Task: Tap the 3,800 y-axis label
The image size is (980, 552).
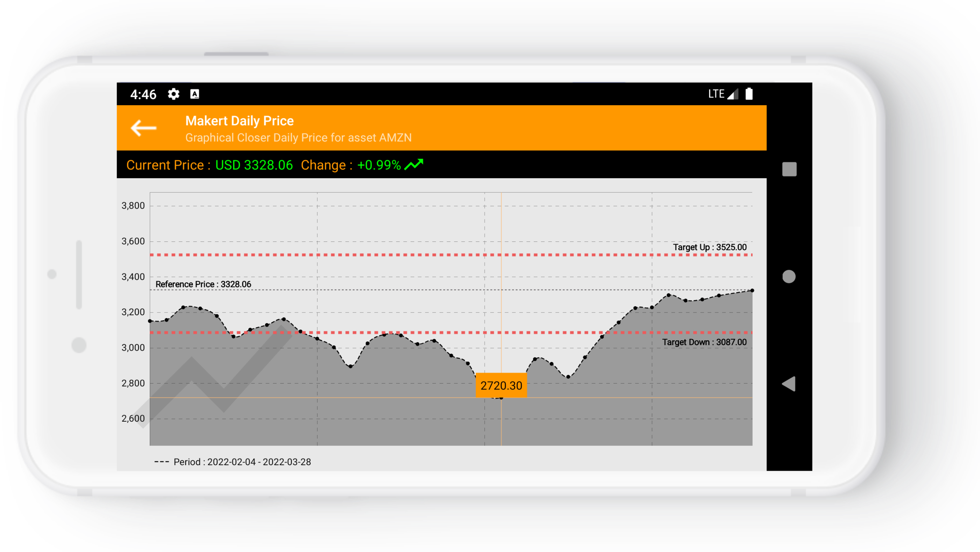Action: click(133, 206)
